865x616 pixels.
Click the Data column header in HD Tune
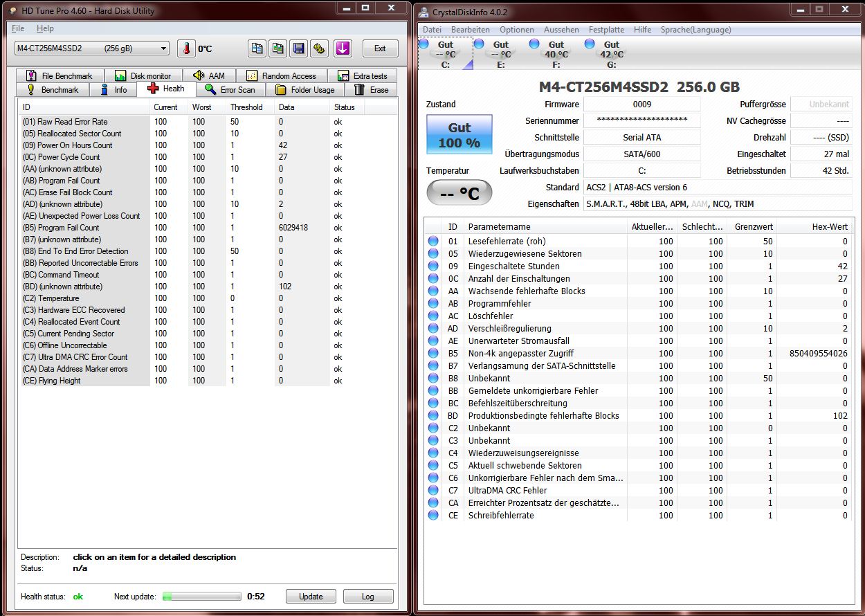tap(302, 107)
